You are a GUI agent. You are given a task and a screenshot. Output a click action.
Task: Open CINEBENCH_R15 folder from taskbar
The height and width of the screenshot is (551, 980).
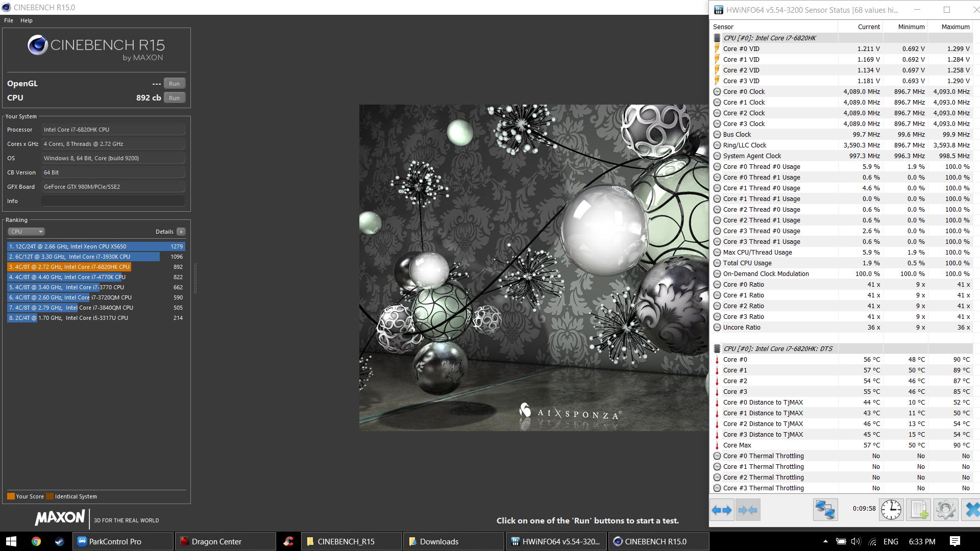(352, 541)
